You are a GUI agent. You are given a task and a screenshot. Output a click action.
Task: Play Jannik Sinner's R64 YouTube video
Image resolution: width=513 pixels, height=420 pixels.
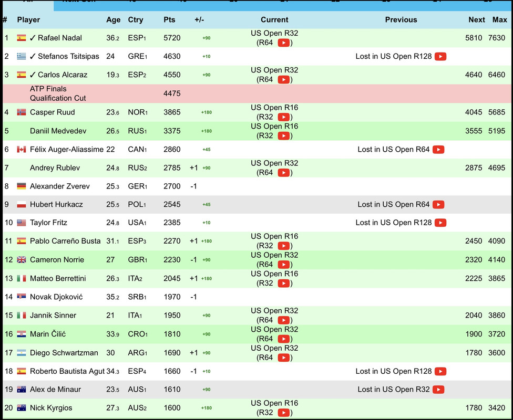coord(283,320)
